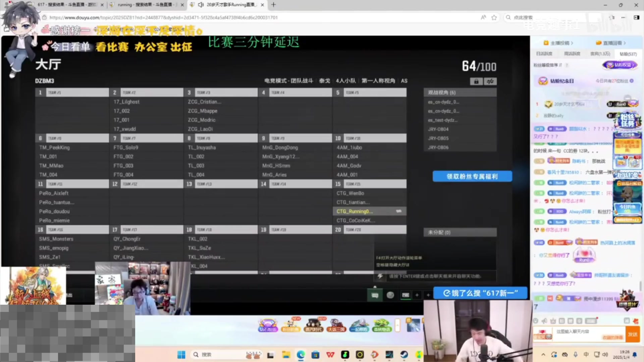Toggle the spectator view panel visibility
The width and height of the screenshot is (644, 362).
click(460, 92)
